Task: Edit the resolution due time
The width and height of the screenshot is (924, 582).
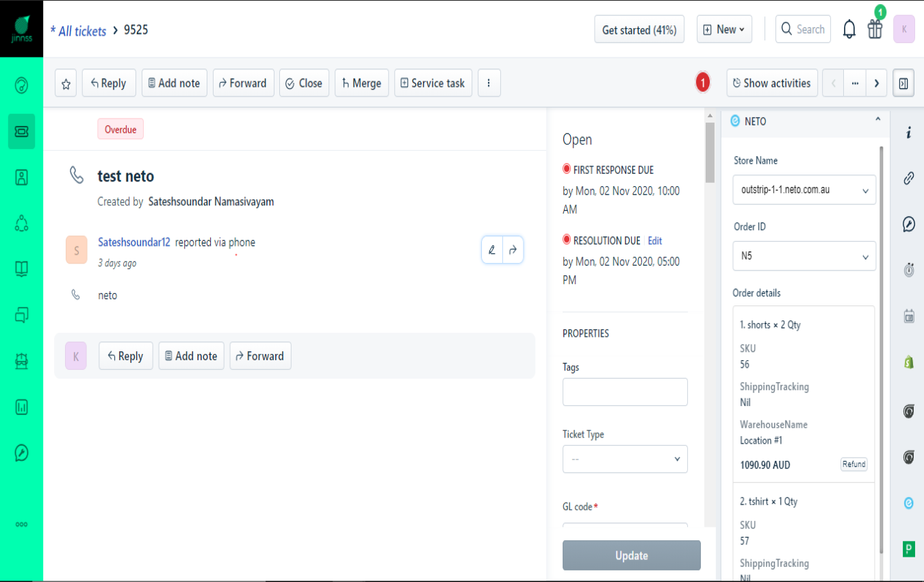Action: click(x=654, y=240)
